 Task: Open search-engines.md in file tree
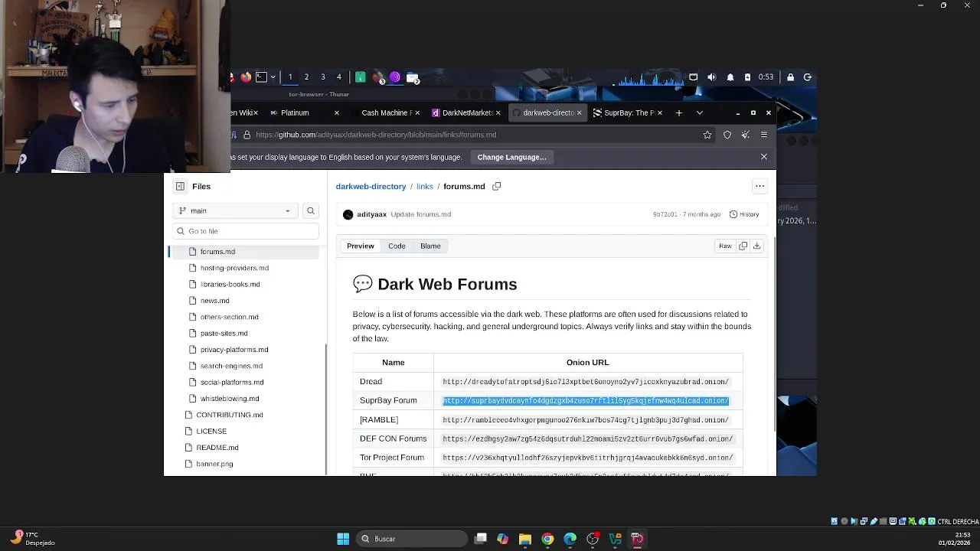[231, 366]
